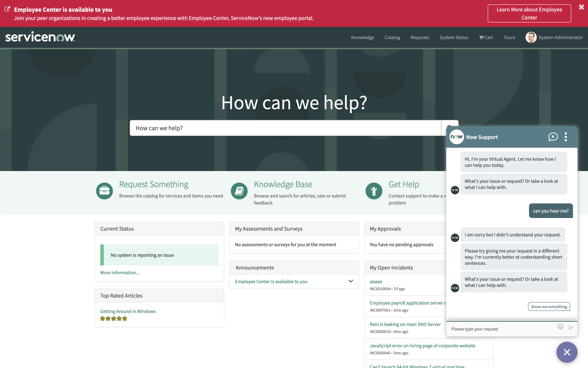Click the Get Help person icon
588x368 pixels.
click(374, 191)
